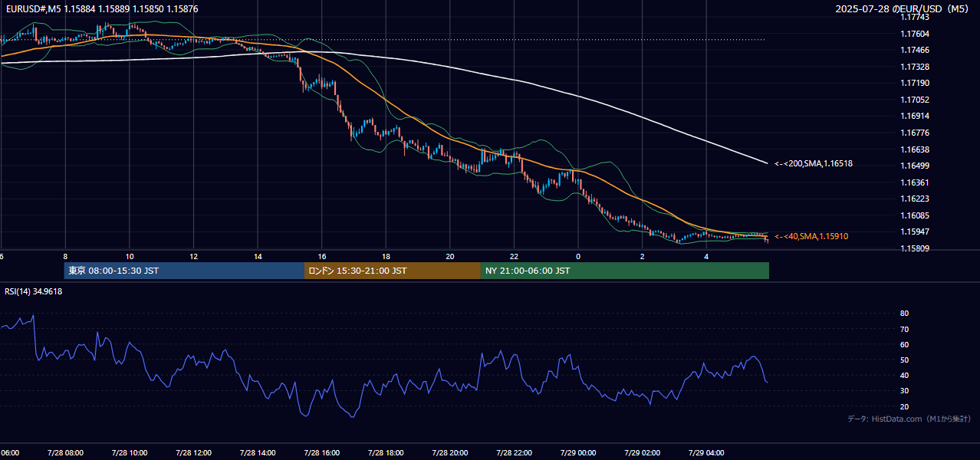Viewport: 980px width, 460px height.
Task: Click price axis value 1.16499
Action: [915, 166]
